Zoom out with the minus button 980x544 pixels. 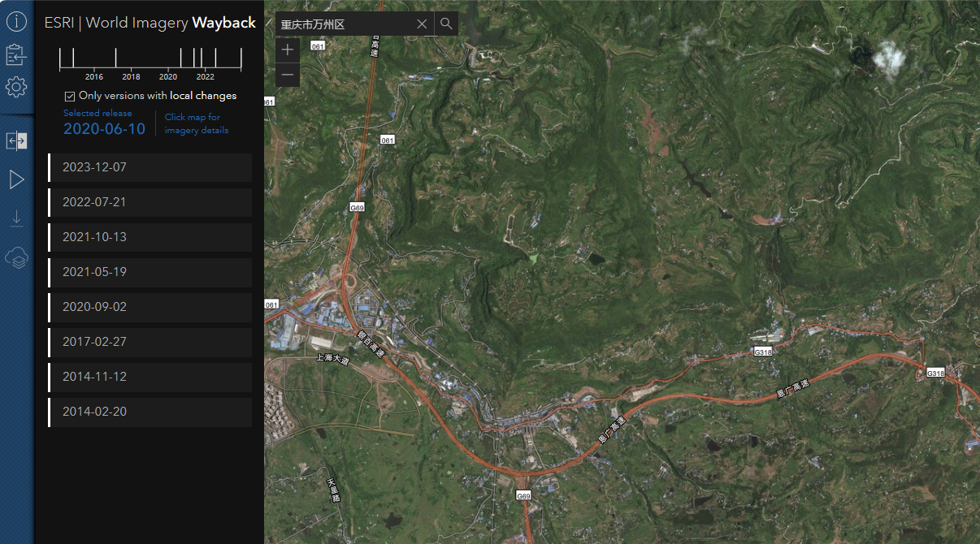288,75
